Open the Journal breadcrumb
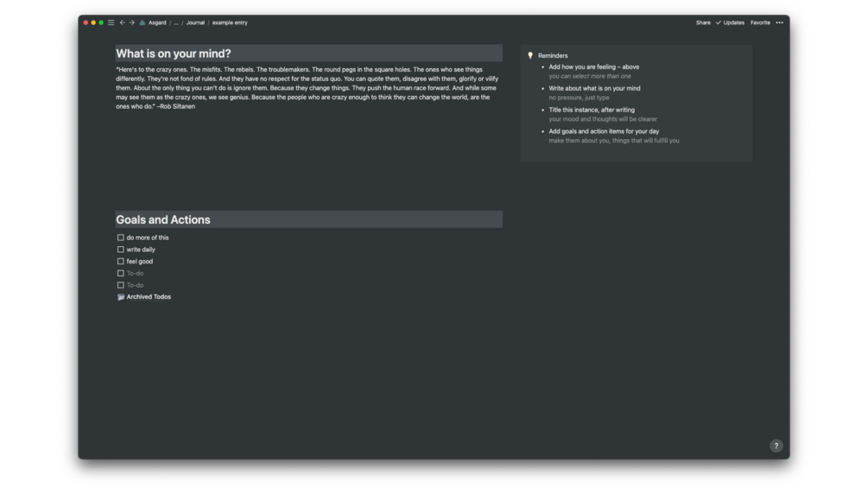Image resolution: width=868 pixels, height=488 pixels. [x=195, y=22]
